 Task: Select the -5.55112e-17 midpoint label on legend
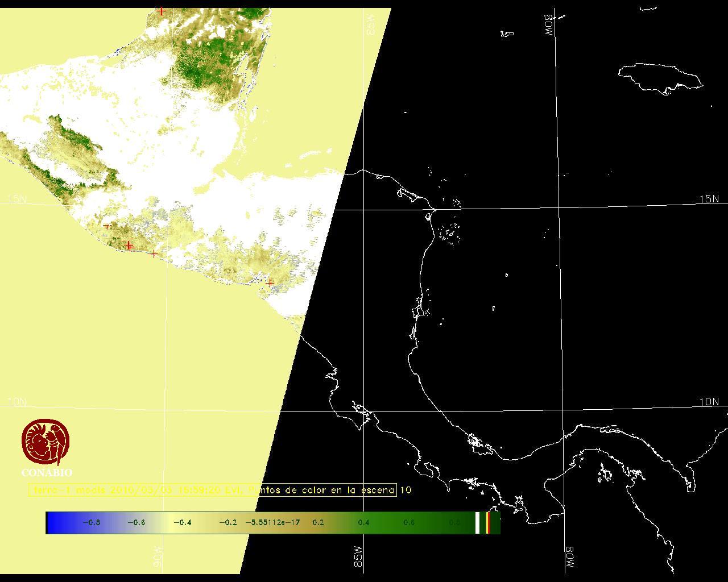point(272,522)
